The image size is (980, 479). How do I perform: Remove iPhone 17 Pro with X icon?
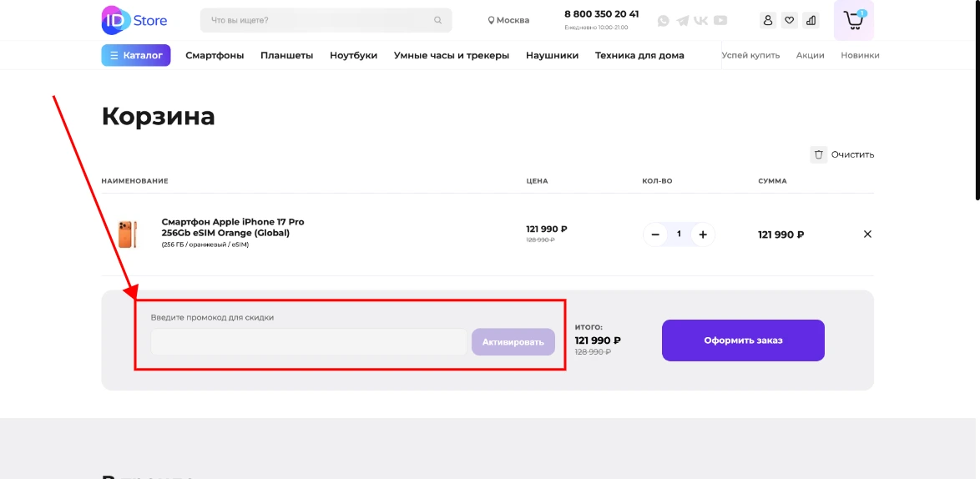click(x=867, y=234)
